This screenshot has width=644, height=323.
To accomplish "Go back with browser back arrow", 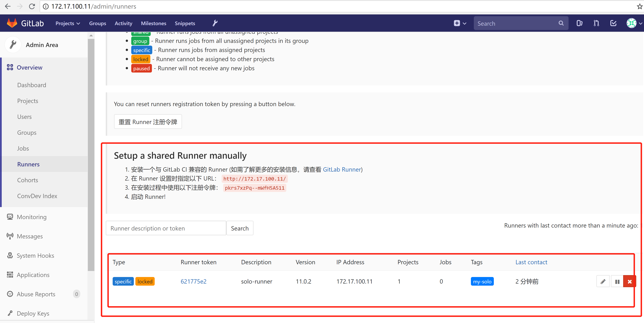I will (x=8, y=6).
